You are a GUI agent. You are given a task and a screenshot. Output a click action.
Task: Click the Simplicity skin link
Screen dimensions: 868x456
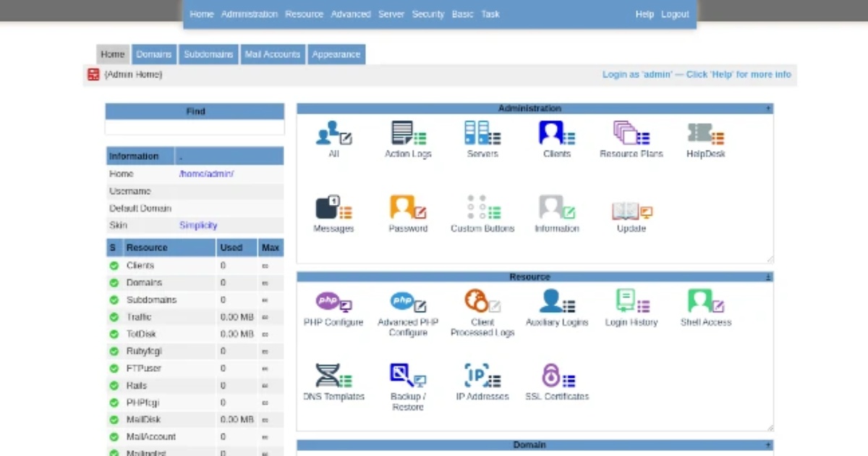click(x=198, y=225)
